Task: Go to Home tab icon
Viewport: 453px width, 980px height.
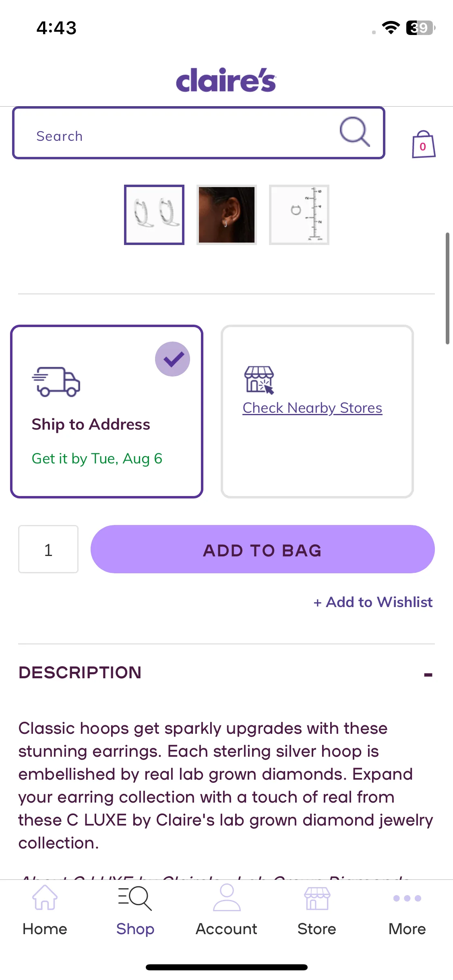Action: tap(45, 898)
